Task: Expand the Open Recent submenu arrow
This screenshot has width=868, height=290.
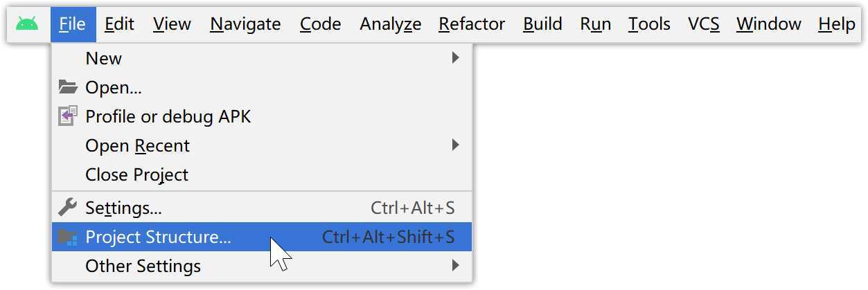Action: click(455, 145)
